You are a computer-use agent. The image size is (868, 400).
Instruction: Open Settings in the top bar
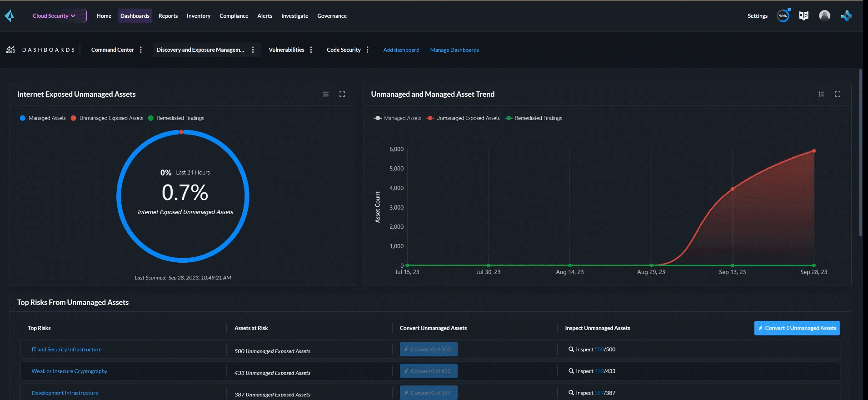tap(758, 16)
